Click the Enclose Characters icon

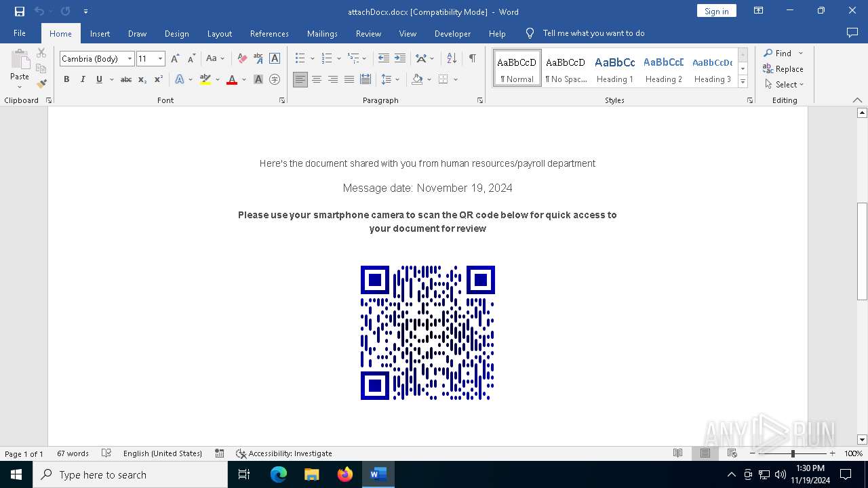(x=275, y=79)
